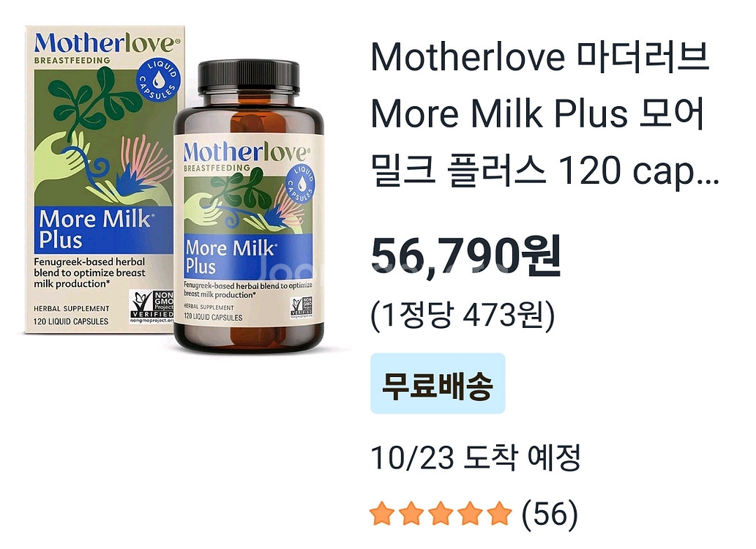Screen dimensions: 756x549
Task: Tap the Motherlove logo on the box
Action: [107, 43]
